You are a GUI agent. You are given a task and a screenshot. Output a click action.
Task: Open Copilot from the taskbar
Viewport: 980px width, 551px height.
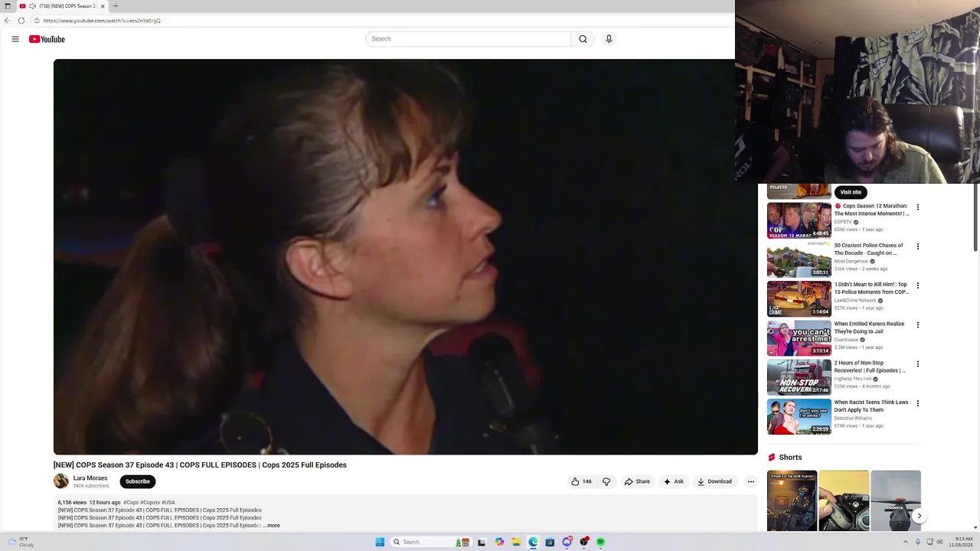[499, 542]
